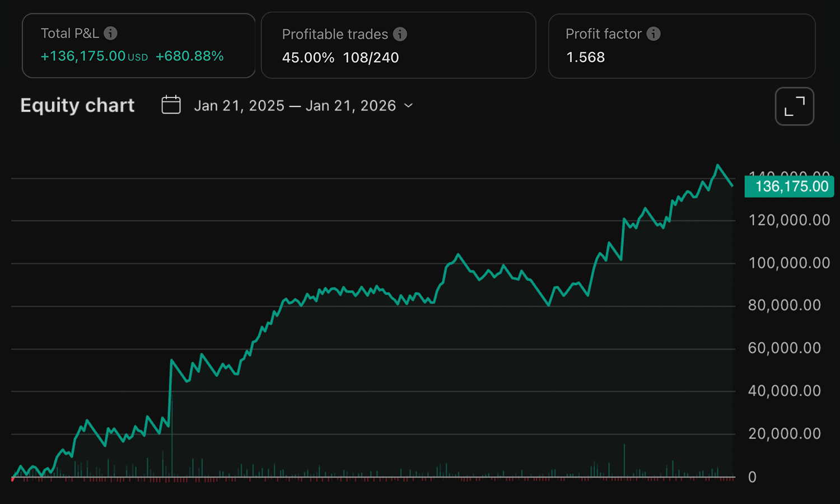Viewport: 840px width, 504px height.
Task: Select the Total P&L stat card
Action: coord(138,45)
